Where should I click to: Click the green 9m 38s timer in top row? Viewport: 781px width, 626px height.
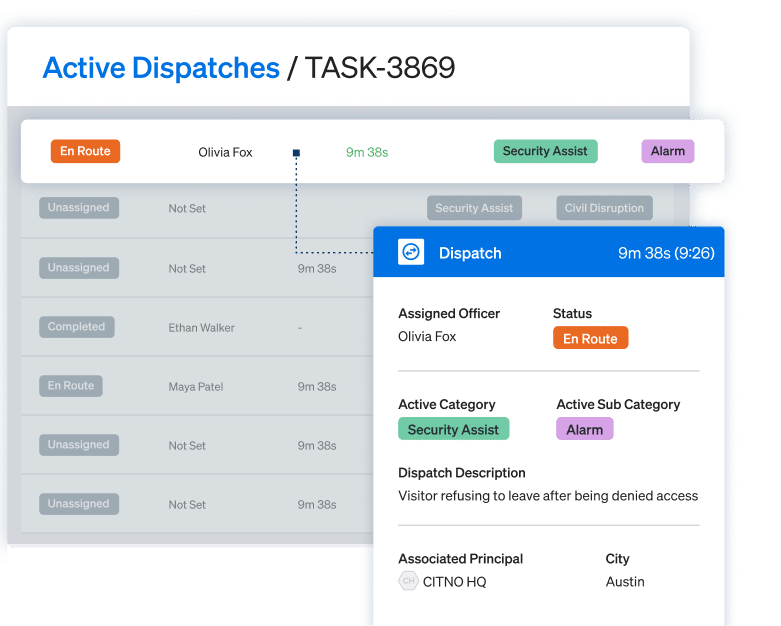click(367, 152)
